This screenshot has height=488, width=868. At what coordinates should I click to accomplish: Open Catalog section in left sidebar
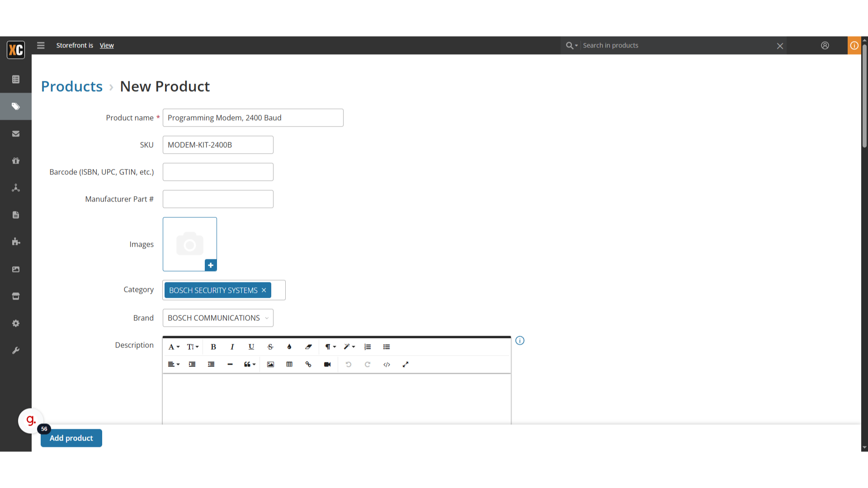point(16,107)
